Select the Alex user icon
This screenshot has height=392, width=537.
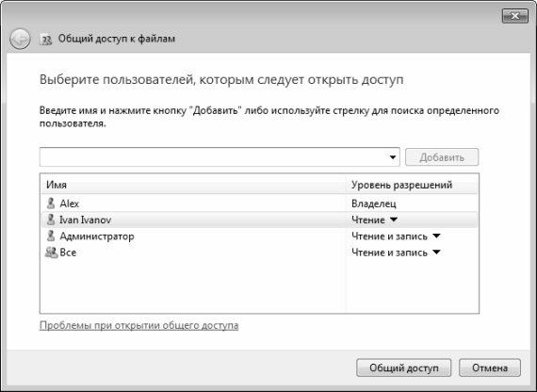pos(51,204)
